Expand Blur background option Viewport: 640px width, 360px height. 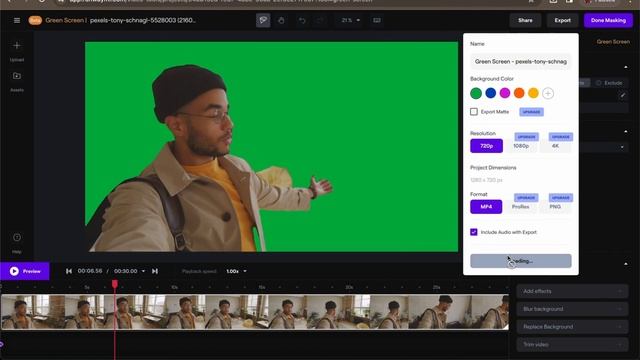572,309
